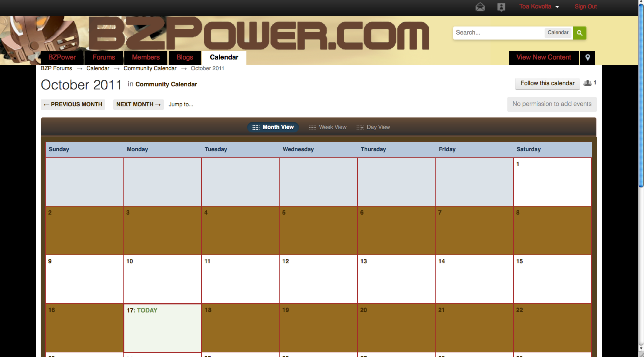The height and width of the screenshot is (357, 644).
Task: Click the Calendar search scope selector
Action: pyautogui.click(x=558, y=33)
